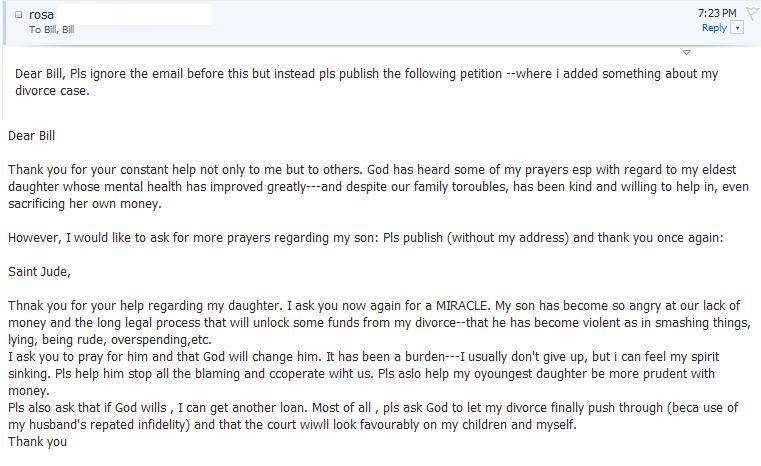
Task: Click the blanked-out sender address field
Action: 135,15
